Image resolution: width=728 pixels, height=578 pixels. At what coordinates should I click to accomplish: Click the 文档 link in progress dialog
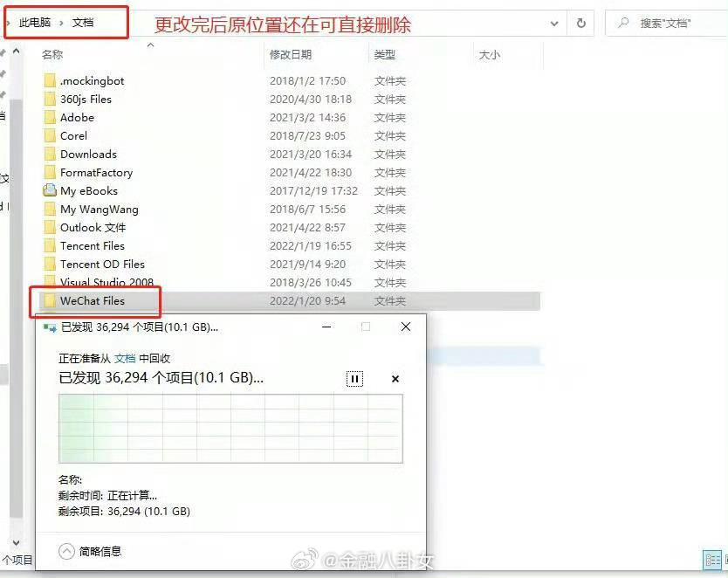click(125, 358)
